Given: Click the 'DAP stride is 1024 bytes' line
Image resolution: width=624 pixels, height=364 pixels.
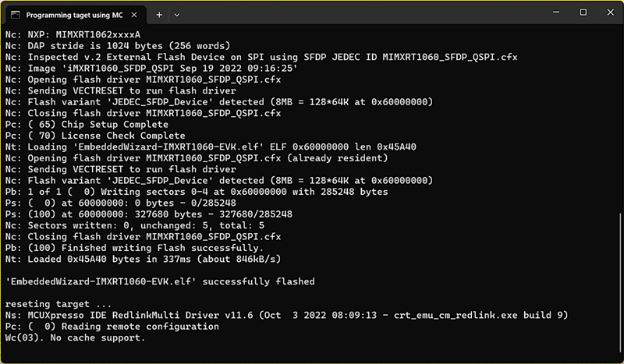Looking at the screenshot, I should click(117, 45).
